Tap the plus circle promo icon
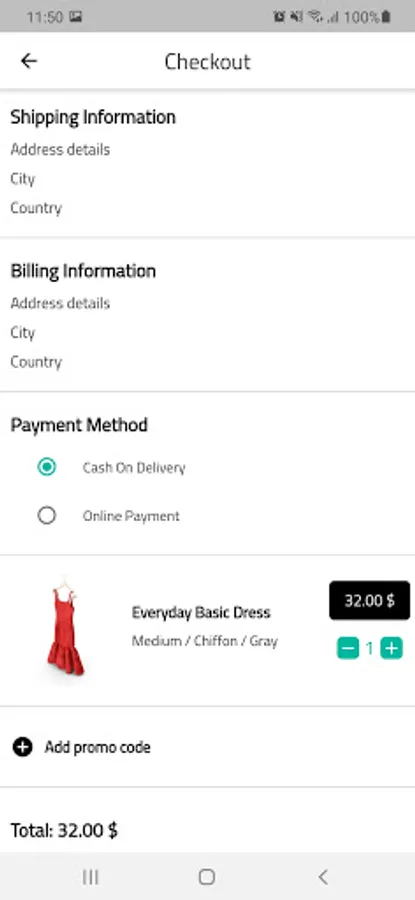415x900 pixels. click(22, 747)
